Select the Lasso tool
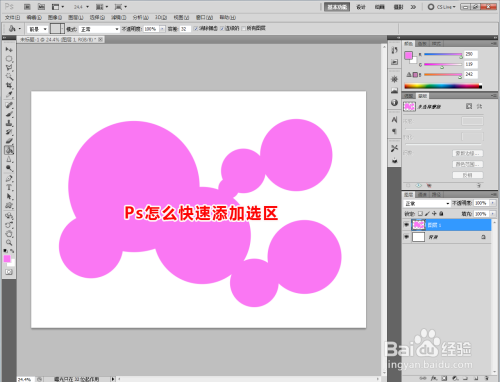 (9, 68)
